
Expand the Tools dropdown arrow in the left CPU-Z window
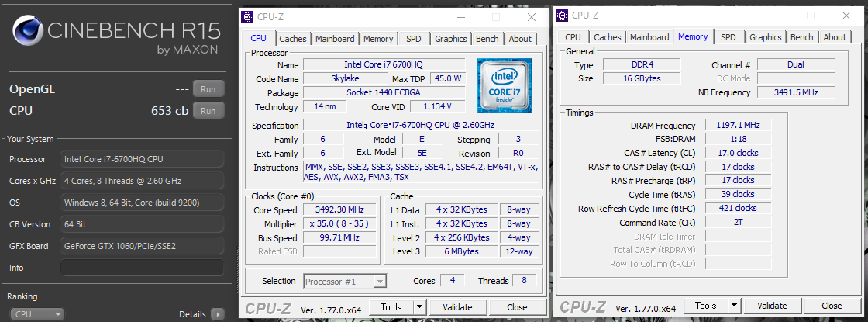pyautogui.click(x=418, y=307)
